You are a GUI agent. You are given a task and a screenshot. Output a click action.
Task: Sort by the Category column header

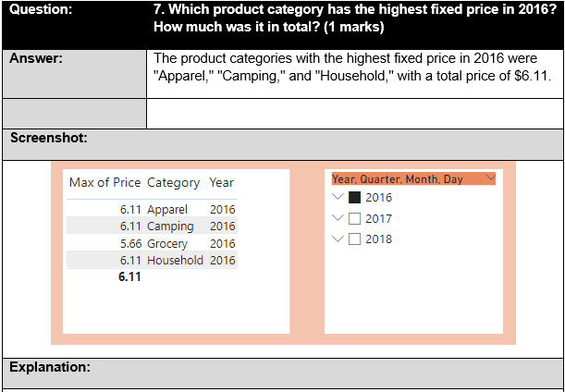point(173,183)
